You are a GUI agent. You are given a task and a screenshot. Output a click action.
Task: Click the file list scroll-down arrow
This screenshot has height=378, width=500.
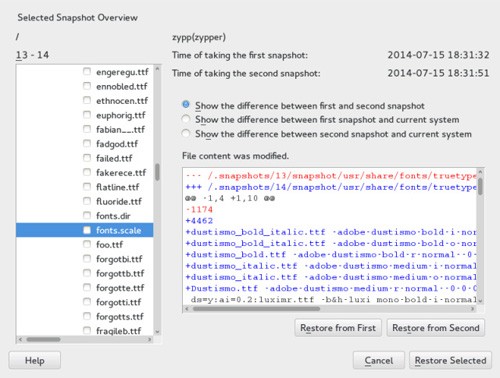[157, 332]
